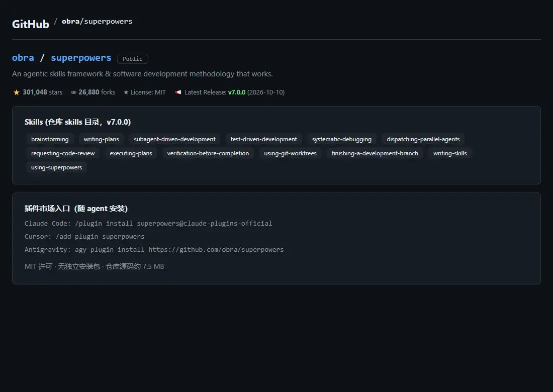Open the superpowers repository title link
Viewport: 553px width, 392px height.
pos(81,58)
